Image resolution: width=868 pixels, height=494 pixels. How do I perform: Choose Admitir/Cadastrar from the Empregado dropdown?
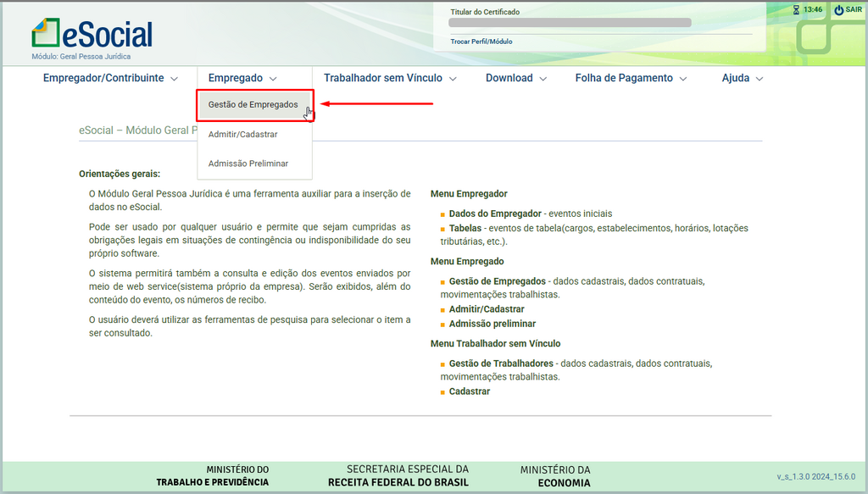point(242,135)
